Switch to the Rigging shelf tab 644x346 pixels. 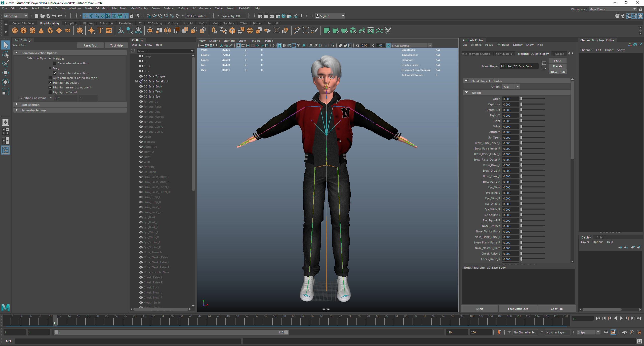88,23
